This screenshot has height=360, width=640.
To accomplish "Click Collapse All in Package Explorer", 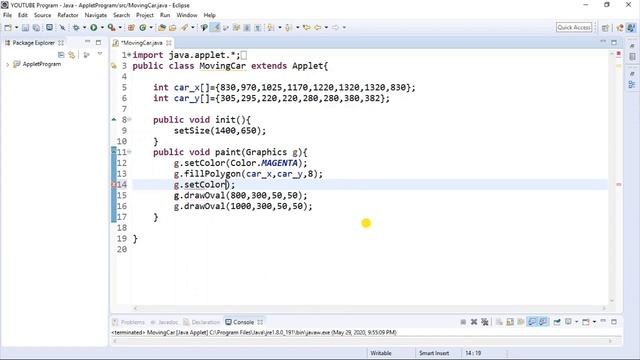I will (61, 54).
